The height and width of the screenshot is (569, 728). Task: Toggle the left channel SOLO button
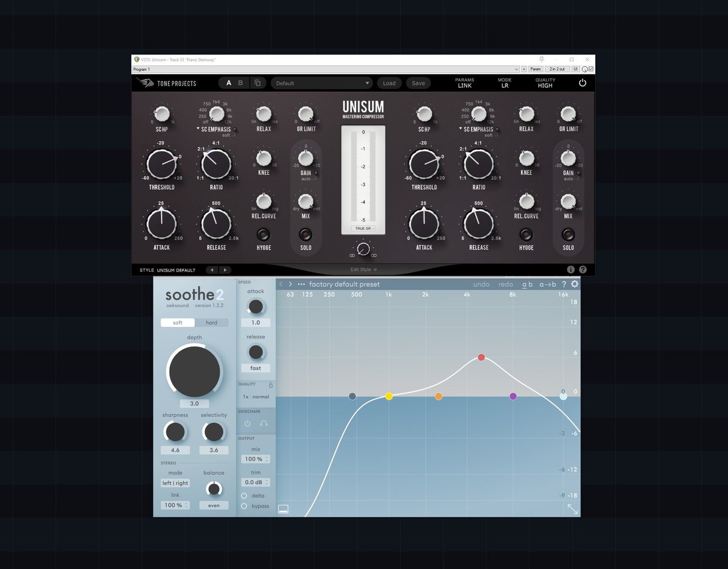(x=306, y=235)
